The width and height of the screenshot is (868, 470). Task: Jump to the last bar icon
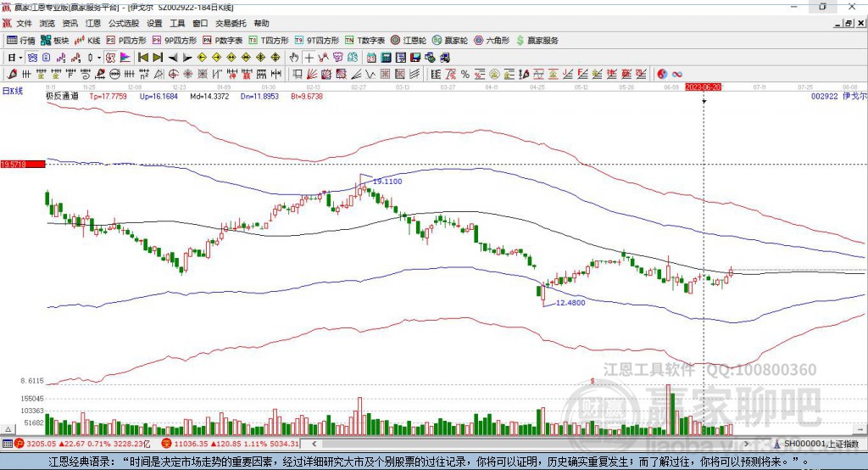click(158, 58)
